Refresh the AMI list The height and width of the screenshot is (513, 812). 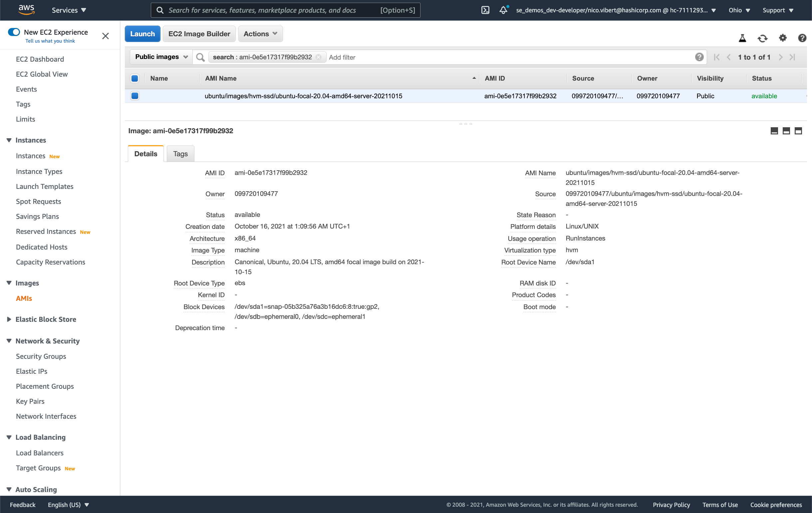click(762, 38)
